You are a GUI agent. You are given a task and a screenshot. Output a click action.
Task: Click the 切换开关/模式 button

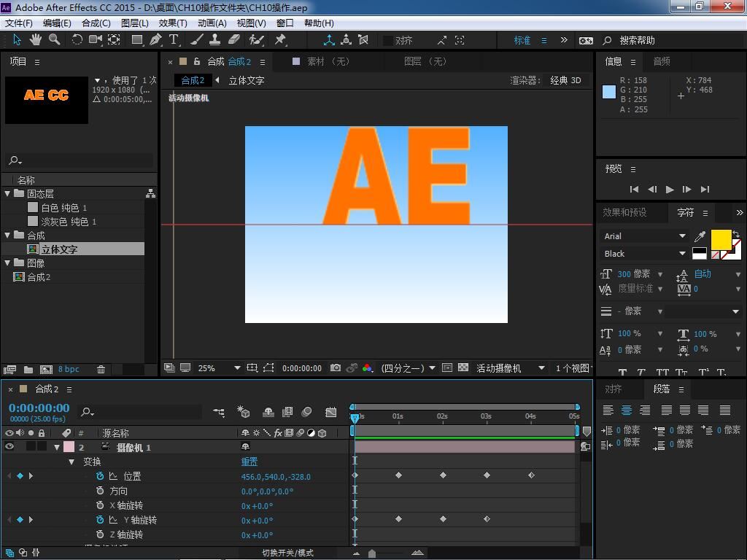pos(287,553)
